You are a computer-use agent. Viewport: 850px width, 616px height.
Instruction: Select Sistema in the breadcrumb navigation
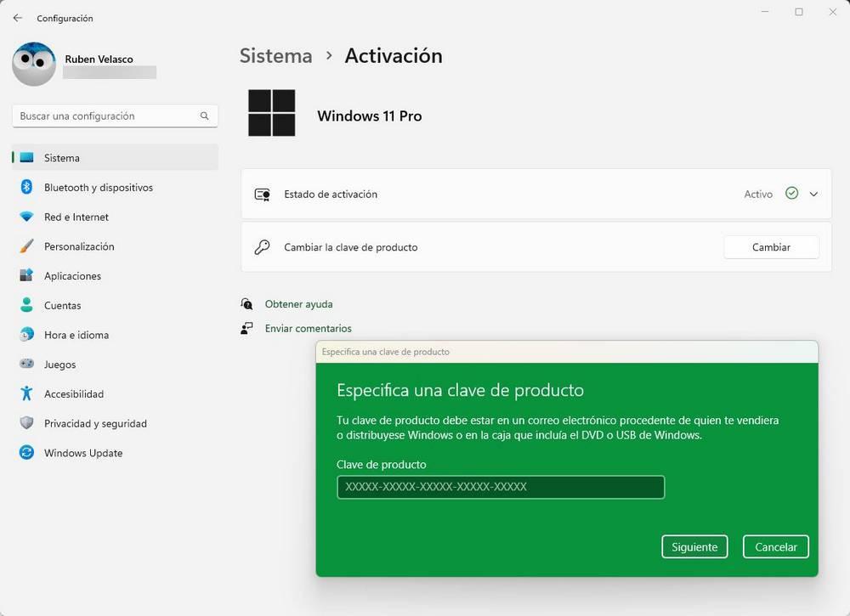[x=275, y=55]
